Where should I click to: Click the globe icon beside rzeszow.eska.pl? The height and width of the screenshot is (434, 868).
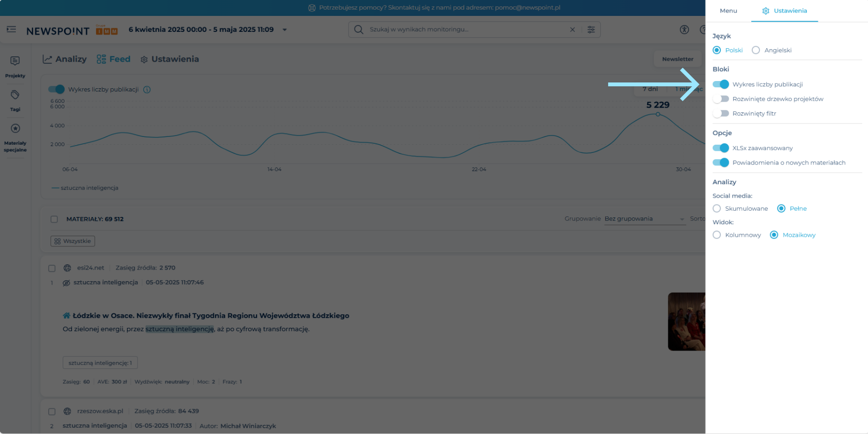pyautogui.click(x=67, y=411)
